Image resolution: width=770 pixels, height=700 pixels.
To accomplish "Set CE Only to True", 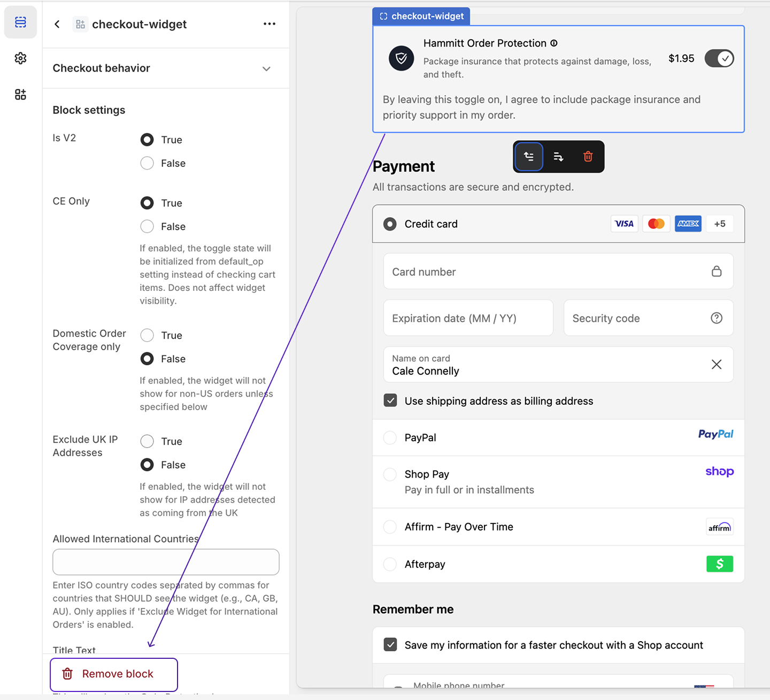I will click(147, 203).
